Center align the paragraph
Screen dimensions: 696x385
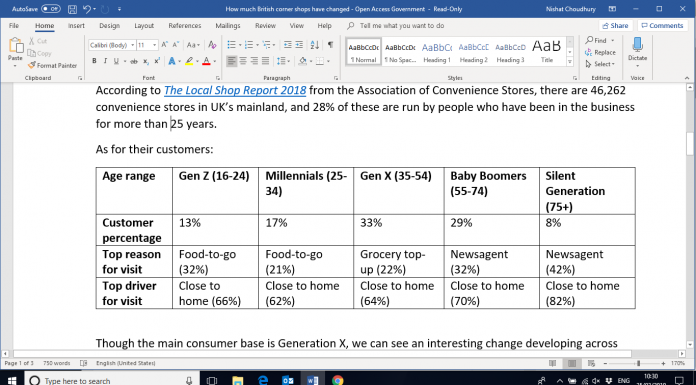(243, 61)
